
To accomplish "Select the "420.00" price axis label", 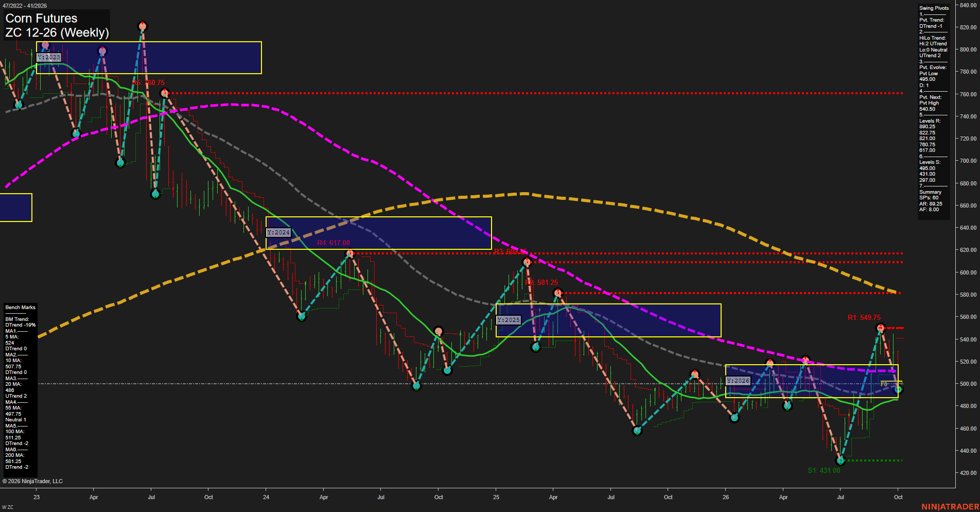I will [968, 473].
